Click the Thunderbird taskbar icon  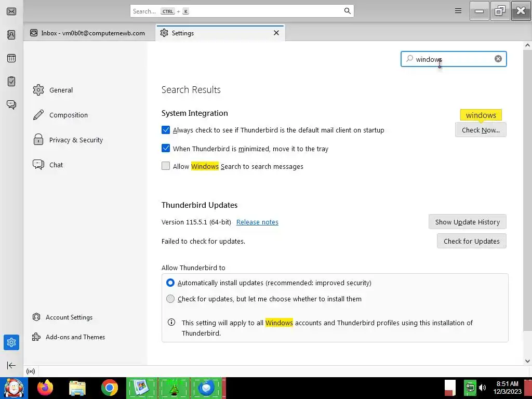pos(206,388)
